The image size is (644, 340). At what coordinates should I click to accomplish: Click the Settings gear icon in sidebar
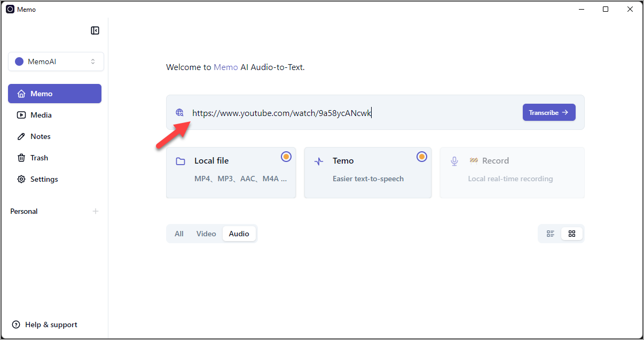tap(21, 179)
